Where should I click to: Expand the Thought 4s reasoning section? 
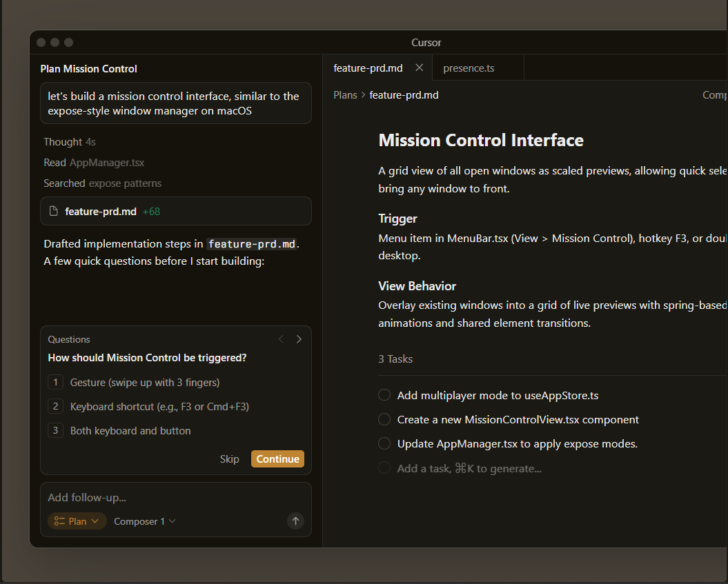coord(69,142)
